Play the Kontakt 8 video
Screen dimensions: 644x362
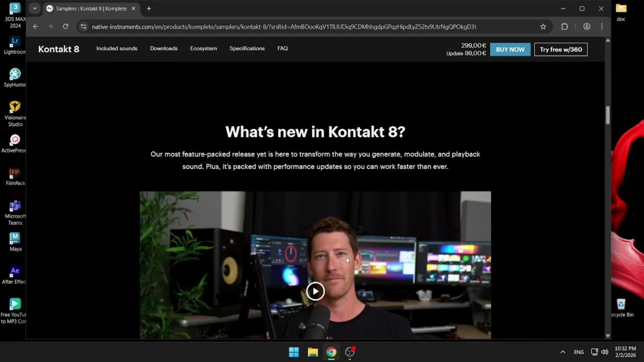(315, 291)
